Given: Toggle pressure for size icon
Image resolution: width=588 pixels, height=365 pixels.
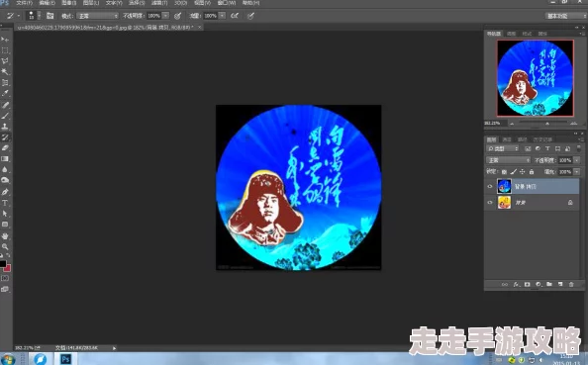Looking at the screenshot, I should coord(250,16).
